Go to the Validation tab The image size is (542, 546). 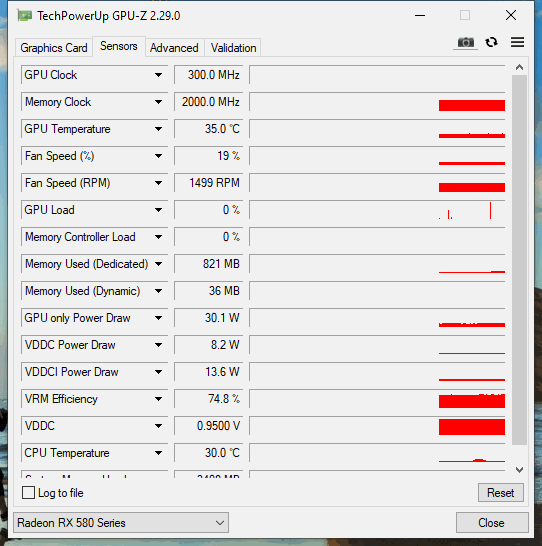233,48
